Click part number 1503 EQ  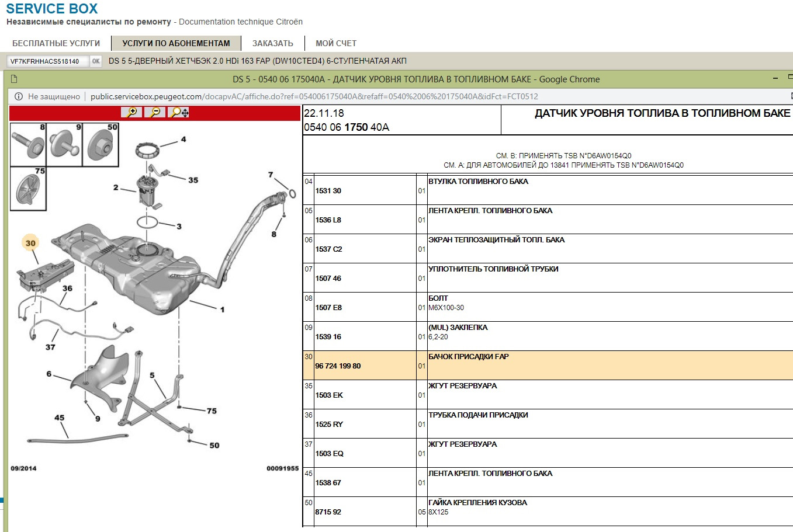click(330, 454)
